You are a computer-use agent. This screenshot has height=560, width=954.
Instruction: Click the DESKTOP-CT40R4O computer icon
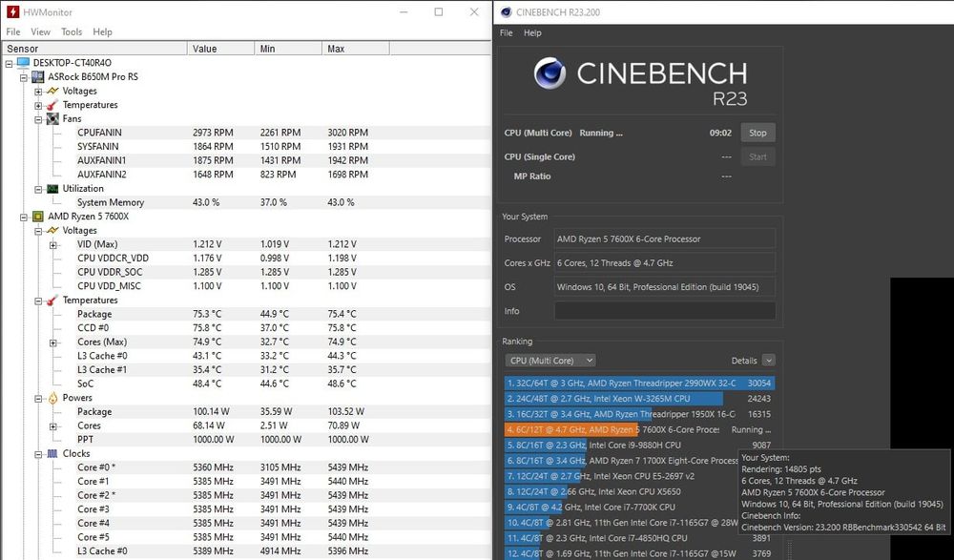pos(23,63)
